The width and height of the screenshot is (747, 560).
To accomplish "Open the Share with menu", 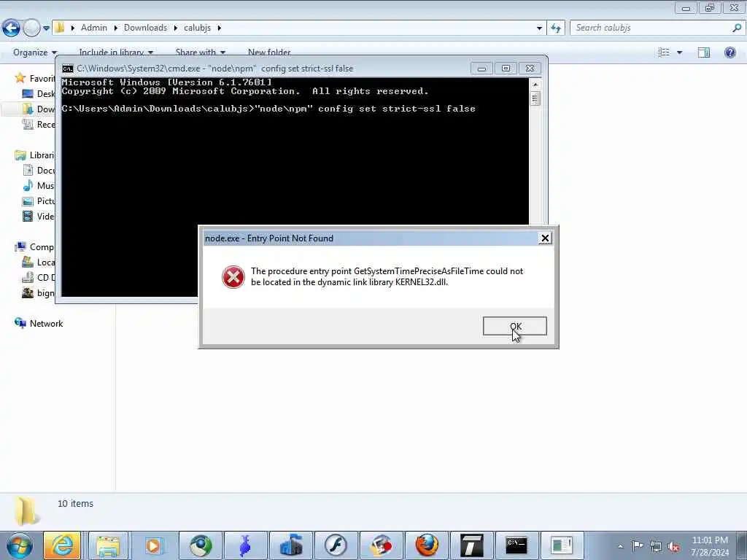I will tap(200, 52).
